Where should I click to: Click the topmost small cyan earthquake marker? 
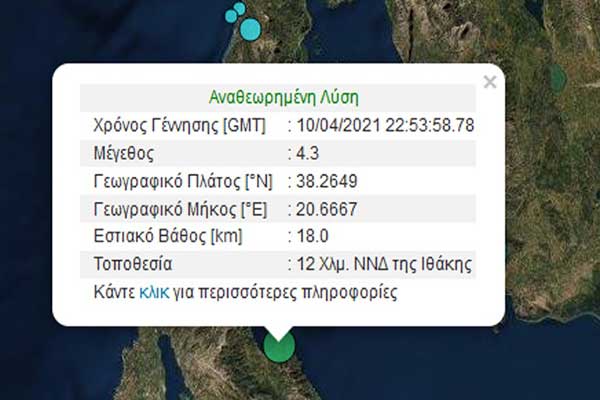coord(239,9)
